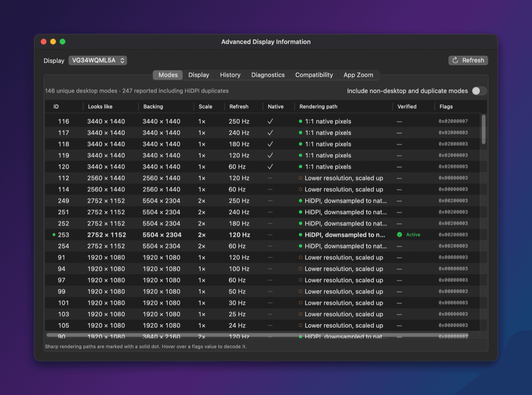Click the Refresh button
532x395 pixels.
[468, 60]
